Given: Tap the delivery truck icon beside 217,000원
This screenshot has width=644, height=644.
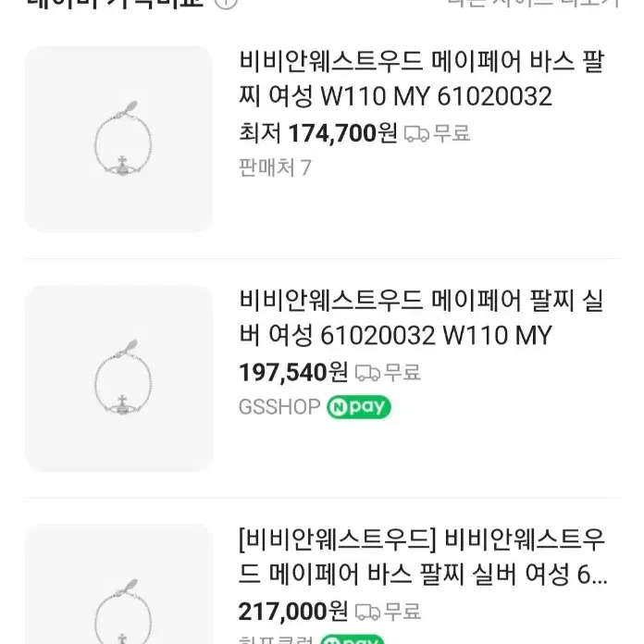Looking at the screenshot, I should pyautogui.click(x=367, y=613).
